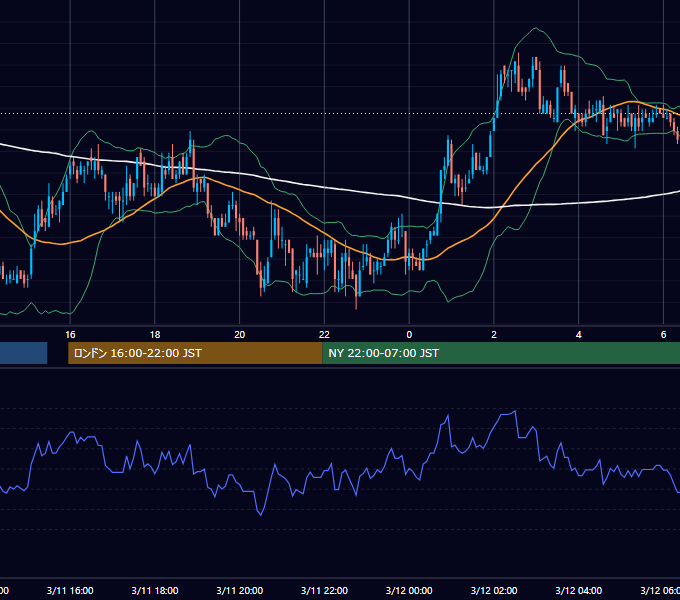This screenshot has height=600, width=680.
Task: Click the 3/12 02:00 date label
Action: [494, 590]
